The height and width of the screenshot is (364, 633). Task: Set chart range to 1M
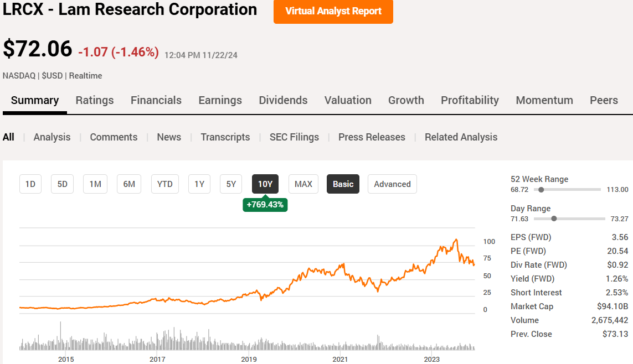tap(95, 184)
